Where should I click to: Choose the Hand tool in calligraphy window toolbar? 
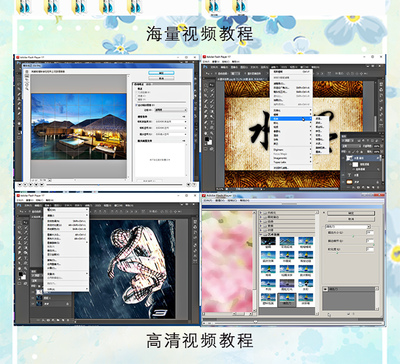(x=206, y=133)
